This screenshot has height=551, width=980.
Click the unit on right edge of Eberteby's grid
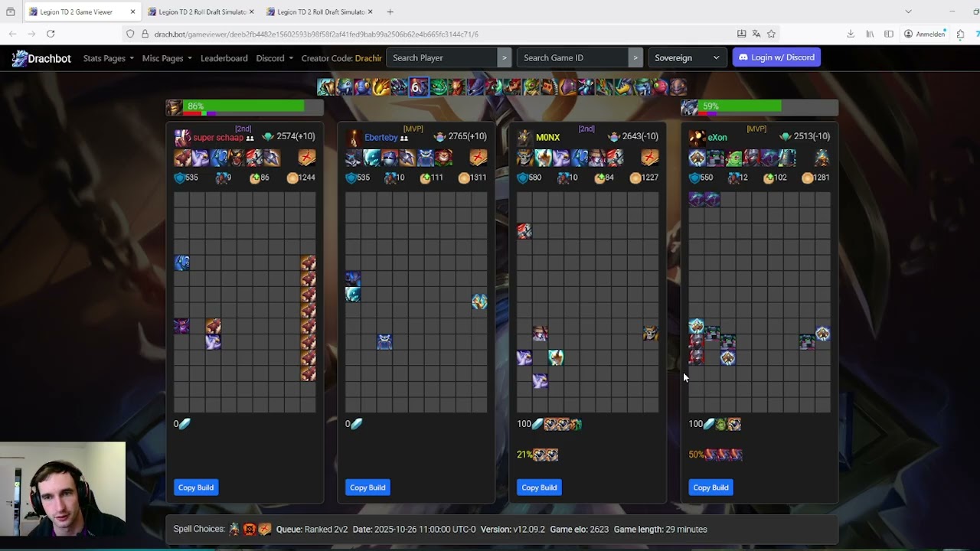coord(479,302)
